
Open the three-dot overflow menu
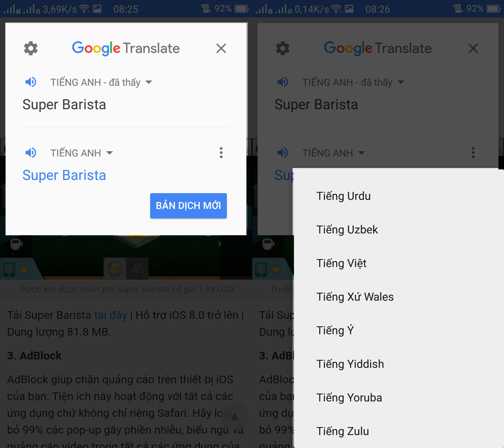(221, 153)
